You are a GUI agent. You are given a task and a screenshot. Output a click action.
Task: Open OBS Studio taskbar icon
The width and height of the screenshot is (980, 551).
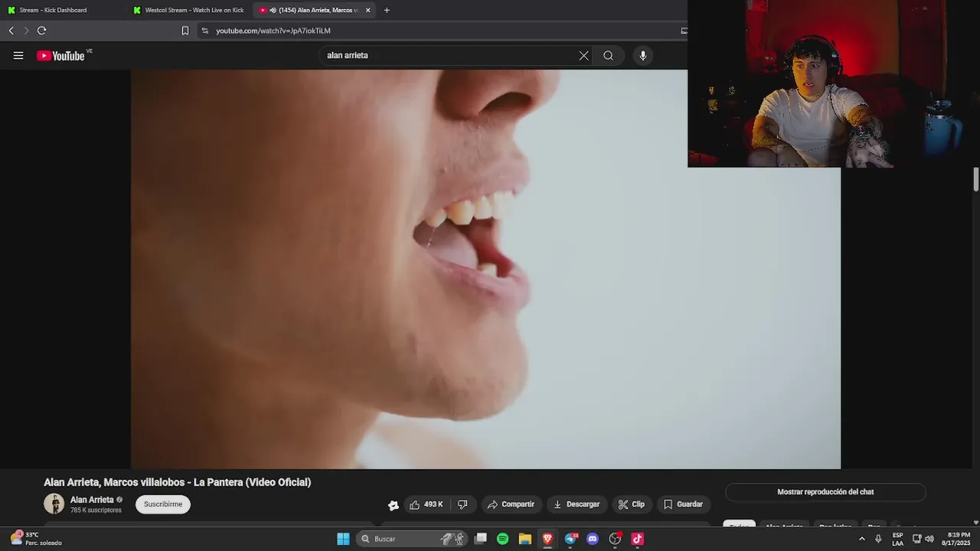point(615,539)
